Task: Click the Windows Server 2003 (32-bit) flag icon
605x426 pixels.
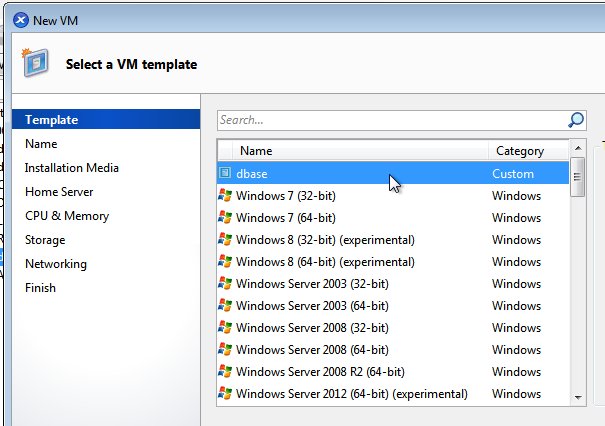Action: (225, 283)
